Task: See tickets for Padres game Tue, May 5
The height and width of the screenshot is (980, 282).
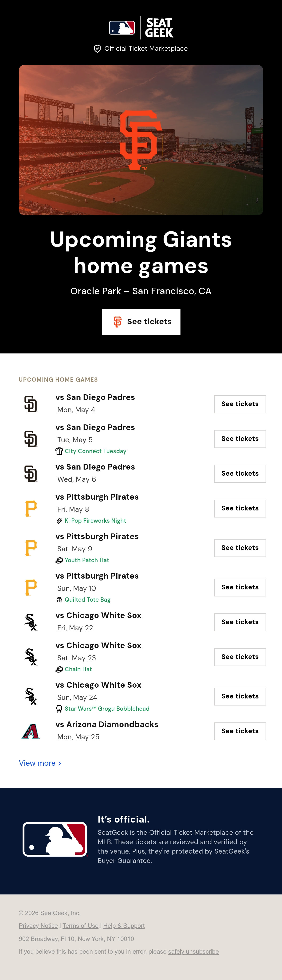Action: click(x=240, y=439)
